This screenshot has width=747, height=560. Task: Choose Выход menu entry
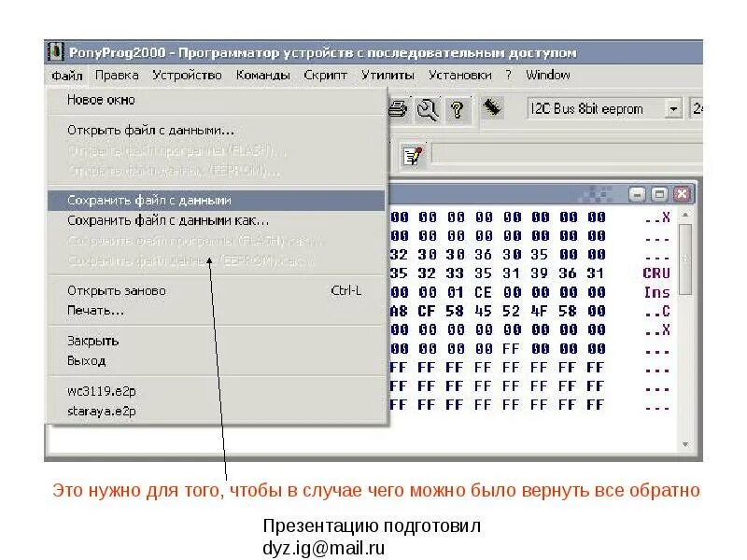pos(216,361)
